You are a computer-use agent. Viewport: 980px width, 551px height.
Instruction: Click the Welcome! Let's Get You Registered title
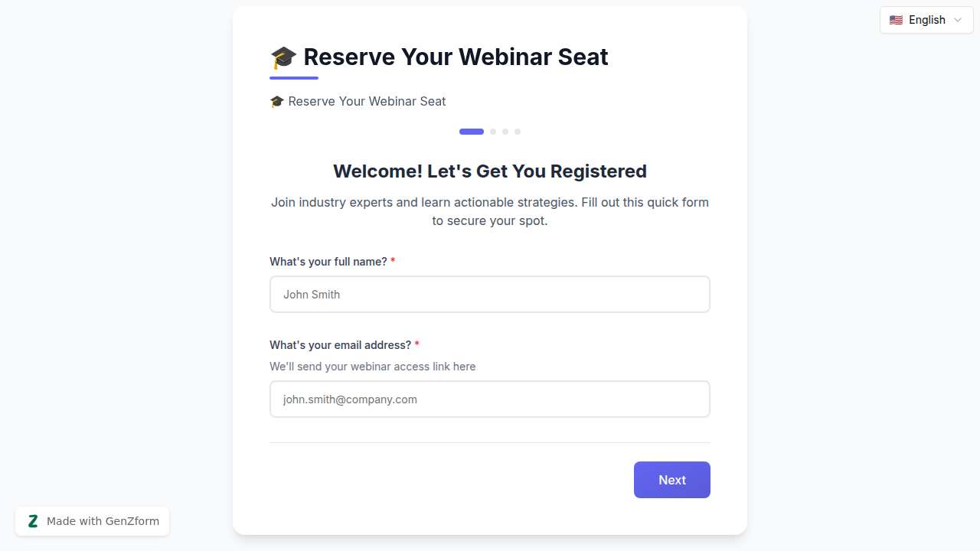[490, 171]
